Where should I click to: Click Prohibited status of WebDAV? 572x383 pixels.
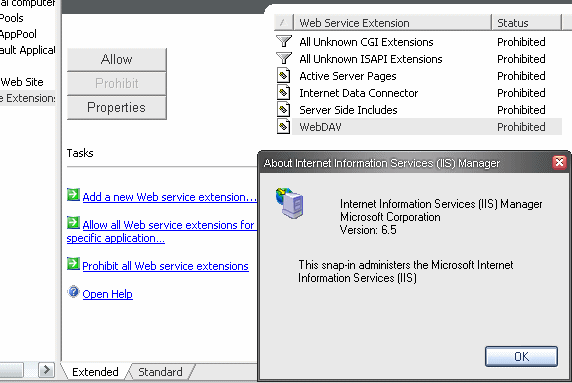521,127
